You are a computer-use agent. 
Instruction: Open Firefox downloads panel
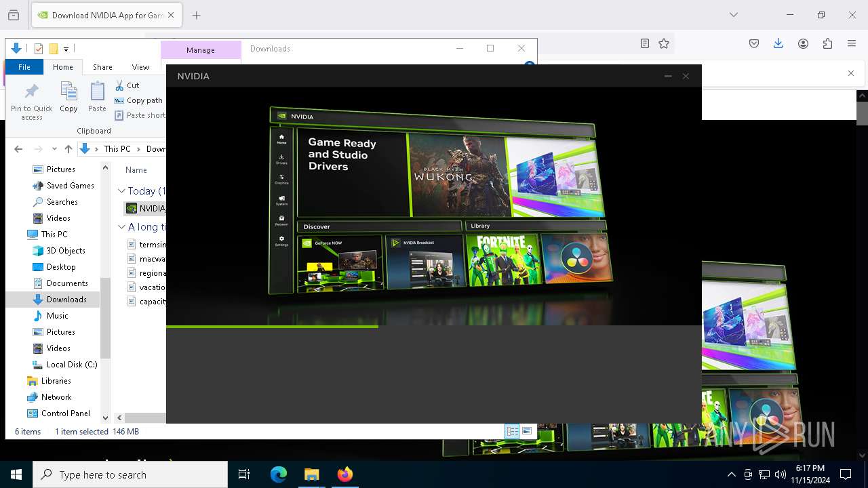[778, 43]
